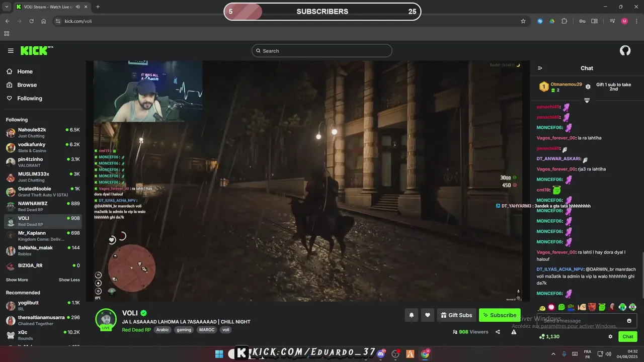644x362 pixels.
Task: Click VOLI streamer avatar
Action: 106,320
